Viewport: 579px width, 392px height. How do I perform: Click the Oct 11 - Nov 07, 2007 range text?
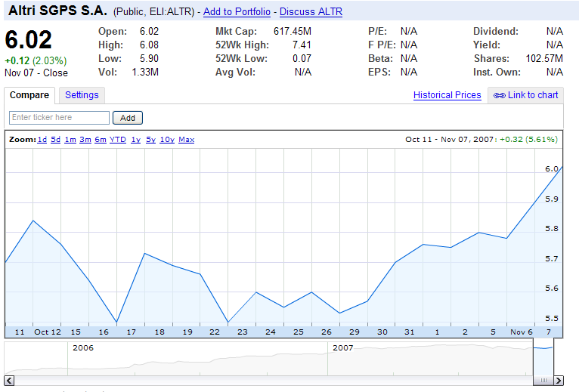pos(450,140)
